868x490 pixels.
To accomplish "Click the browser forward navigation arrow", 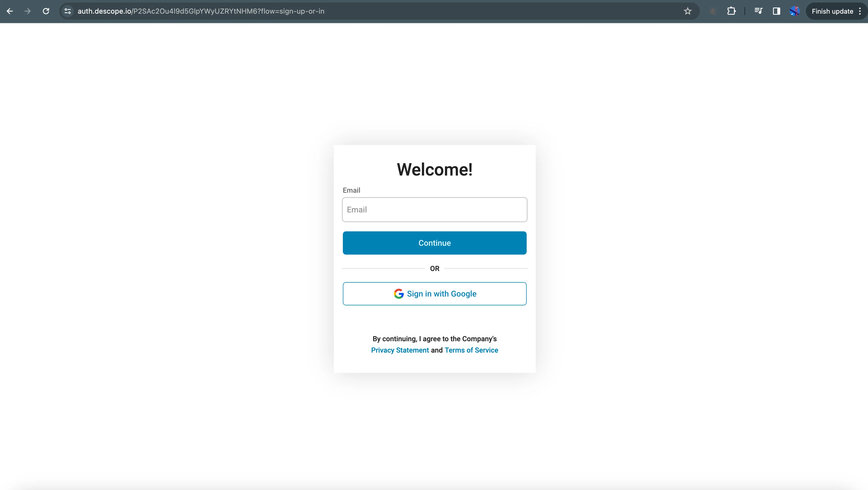I will [28, 11].
